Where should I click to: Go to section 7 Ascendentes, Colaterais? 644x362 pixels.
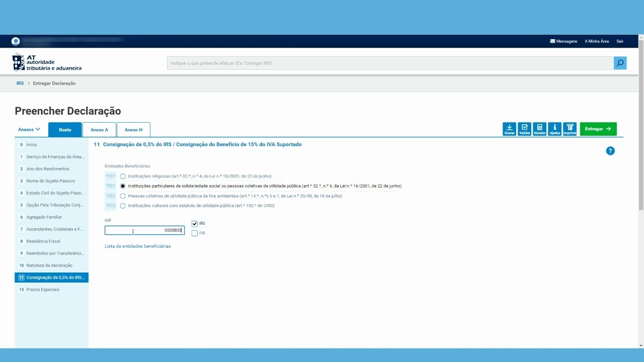point(51,229)
